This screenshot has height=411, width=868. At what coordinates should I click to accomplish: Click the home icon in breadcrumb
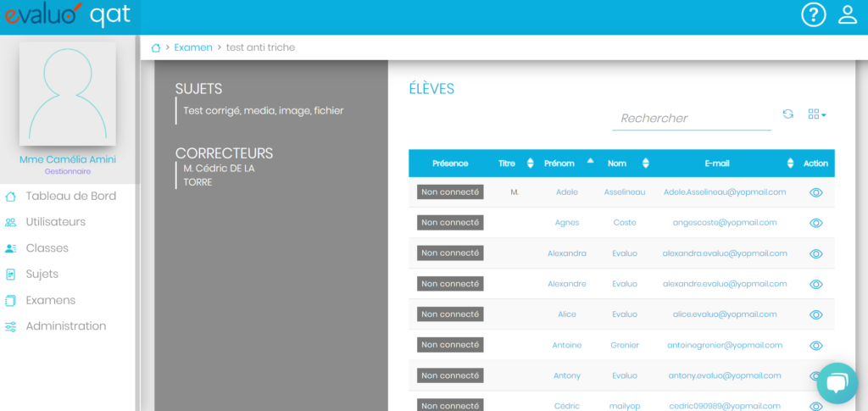[155, 47]
